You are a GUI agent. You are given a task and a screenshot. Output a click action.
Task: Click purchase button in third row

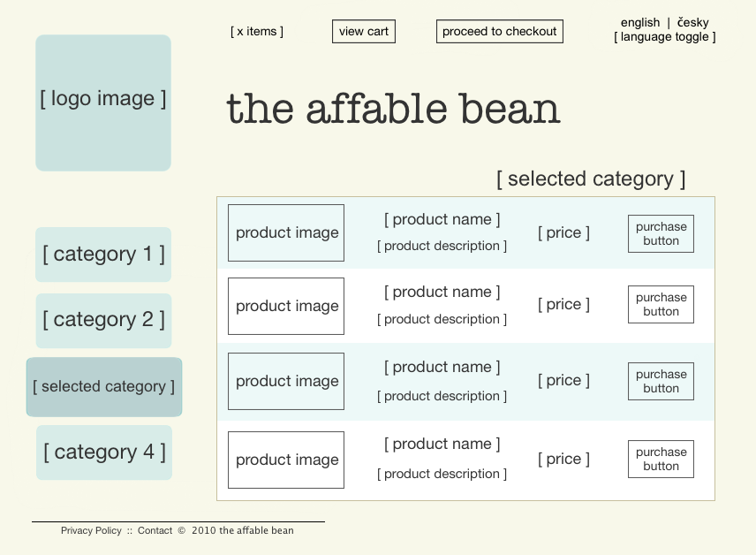pos(661,382)
